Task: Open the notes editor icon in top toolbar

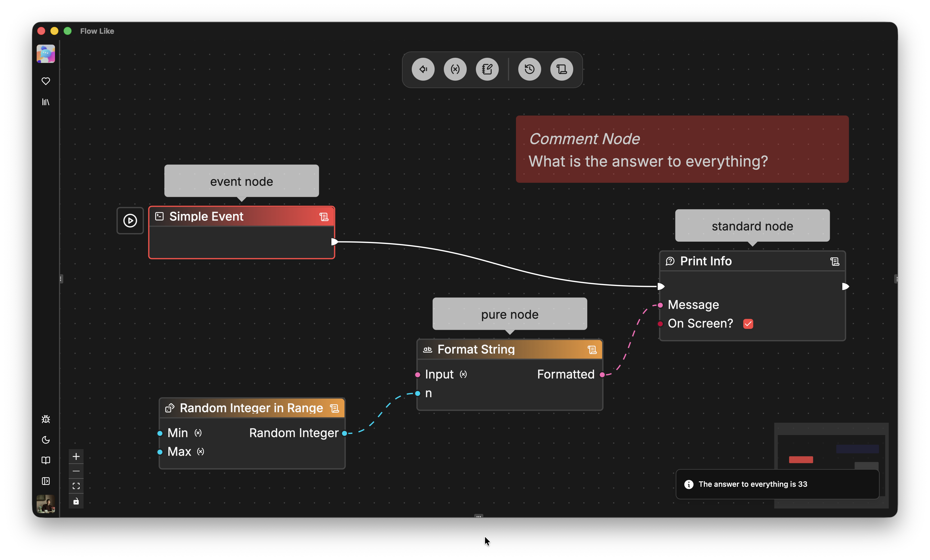Action: click(x=487, y=69)
